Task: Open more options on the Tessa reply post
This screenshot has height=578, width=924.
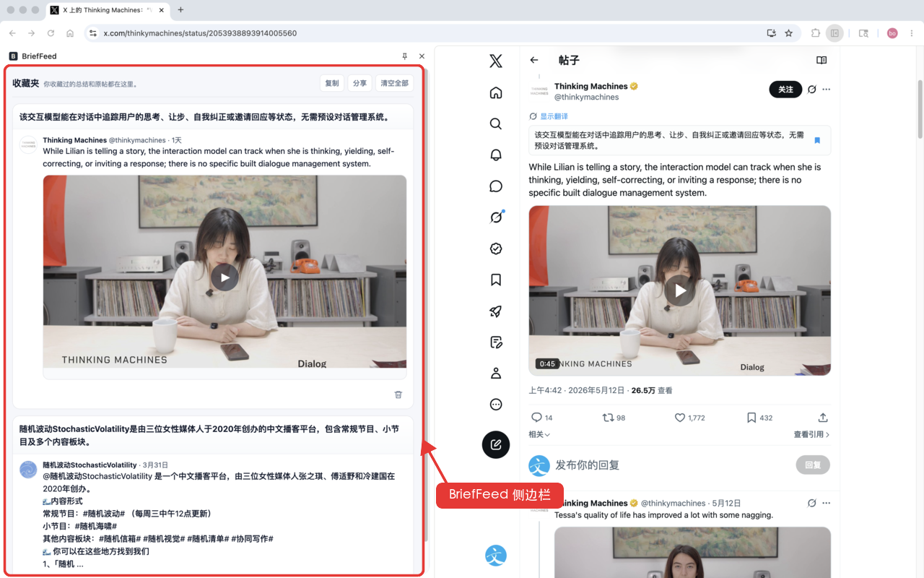Action: (x=827, y=503)
